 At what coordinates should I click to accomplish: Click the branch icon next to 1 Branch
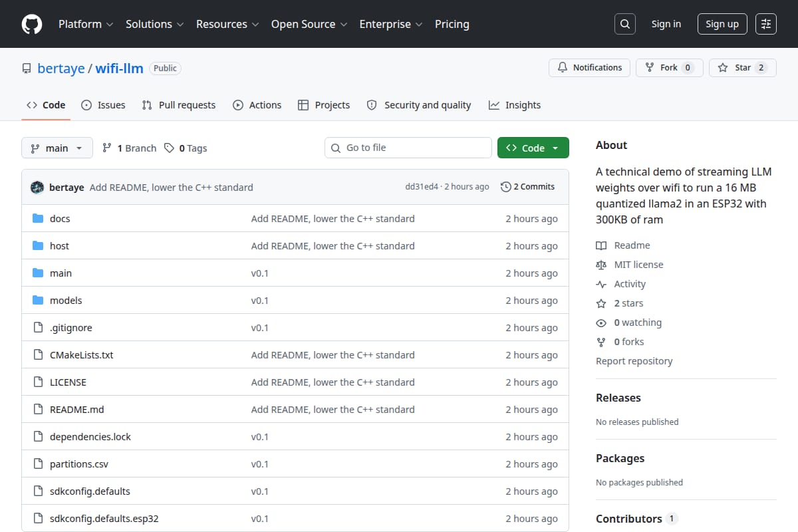[106, 148]
